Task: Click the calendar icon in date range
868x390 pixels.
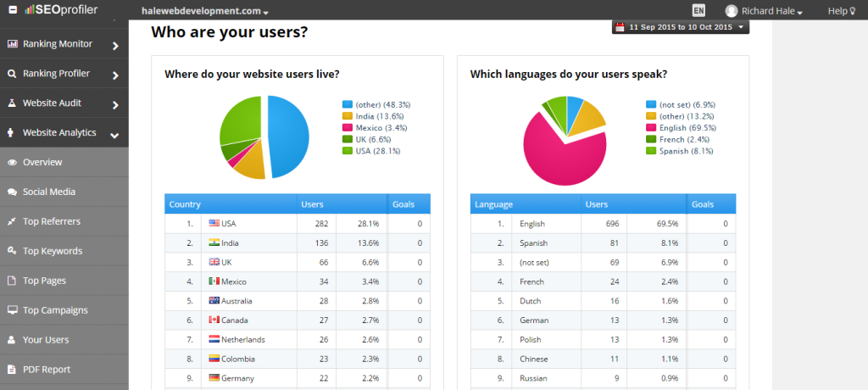Action: (x=620, y=27)
